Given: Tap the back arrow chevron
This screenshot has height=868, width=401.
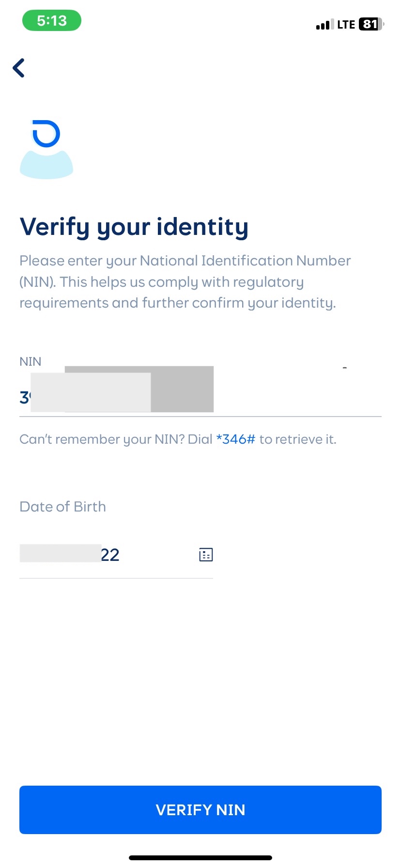Looking at the screenshot, I should (19, 68).
